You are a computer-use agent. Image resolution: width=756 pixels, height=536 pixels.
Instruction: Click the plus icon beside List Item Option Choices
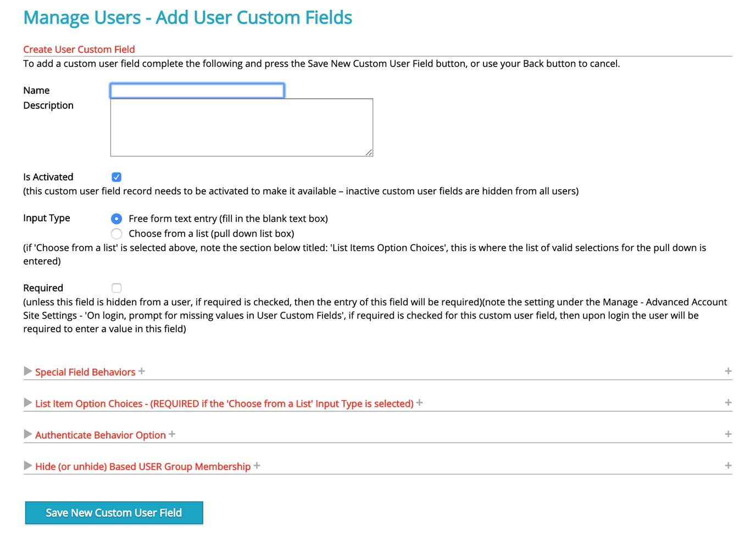(420, 403)
